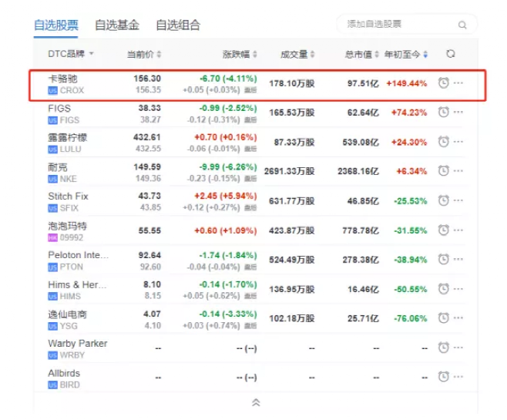
Task: Open the DTC品牌 group dropdown
Action: coord(70,54)
